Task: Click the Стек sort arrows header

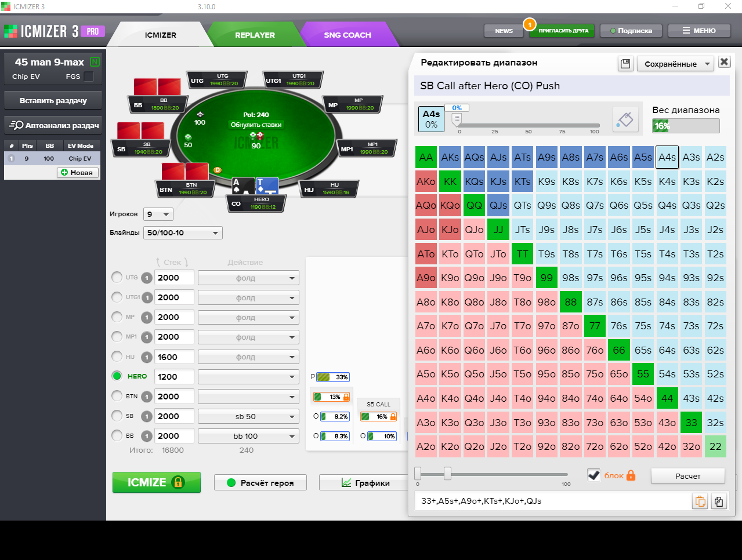Action: (172, 262)
